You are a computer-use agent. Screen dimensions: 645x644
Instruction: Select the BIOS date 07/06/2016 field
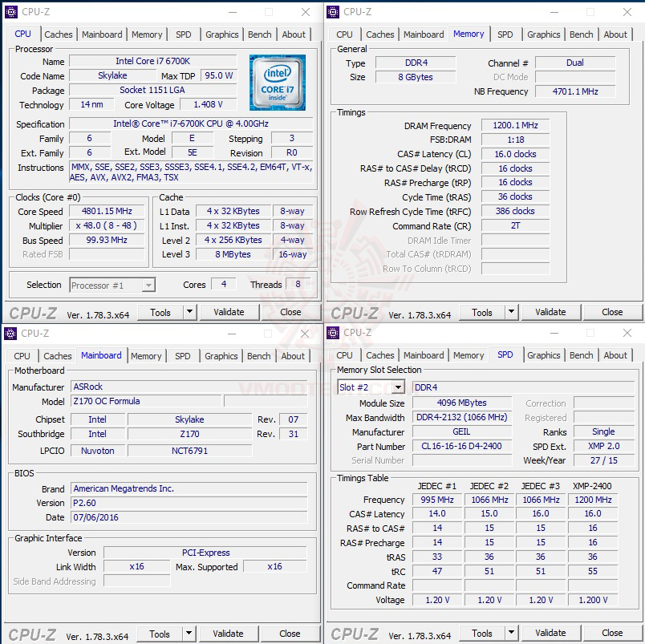click(x=189, y=518)
